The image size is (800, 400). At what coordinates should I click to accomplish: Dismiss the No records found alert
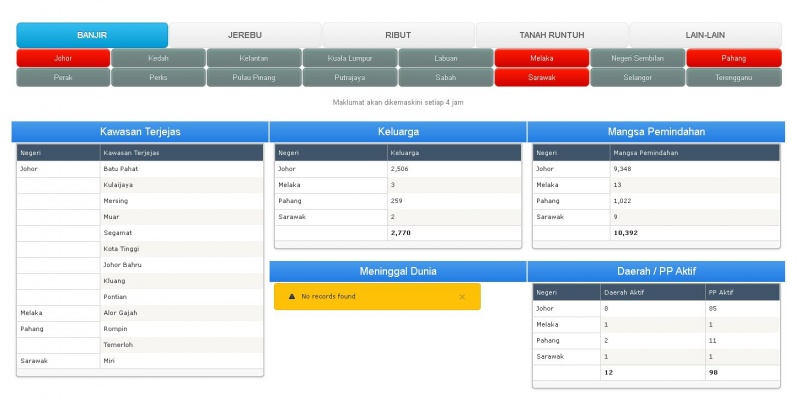click(462, 297)
